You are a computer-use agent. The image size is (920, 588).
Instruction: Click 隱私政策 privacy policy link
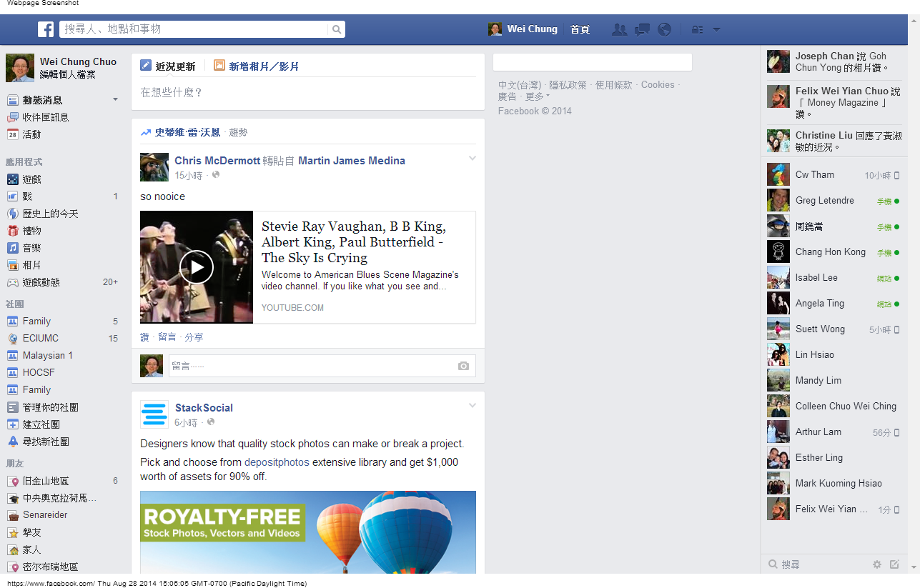[568, 85]
